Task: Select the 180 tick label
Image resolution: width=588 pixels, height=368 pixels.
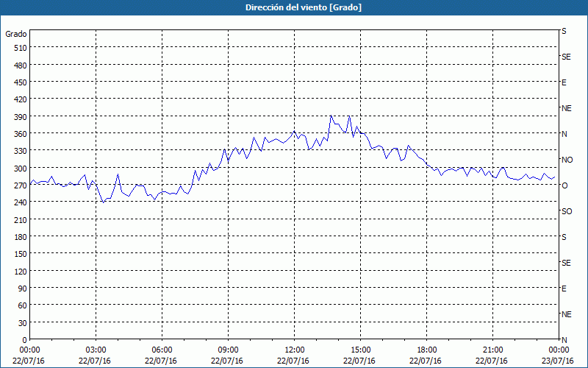Action: tap(21, 237)
